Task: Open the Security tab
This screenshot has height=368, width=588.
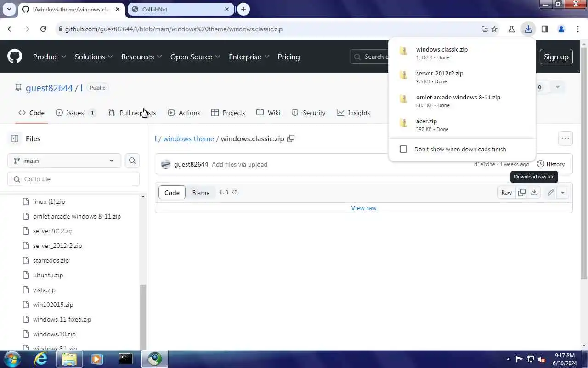Action: point(308,113)
